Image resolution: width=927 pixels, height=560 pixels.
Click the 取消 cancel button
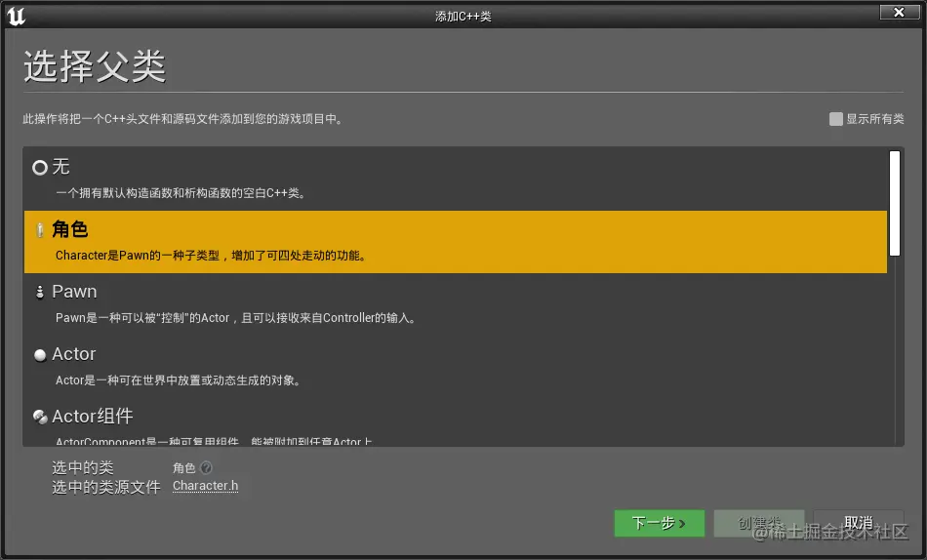(x=859, y=523)
